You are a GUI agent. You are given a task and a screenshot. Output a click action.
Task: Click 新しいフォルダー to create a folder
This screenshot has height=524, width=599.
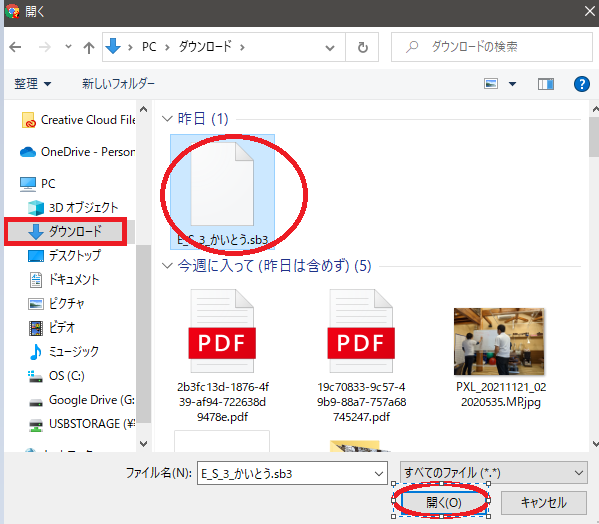(118, 84)
